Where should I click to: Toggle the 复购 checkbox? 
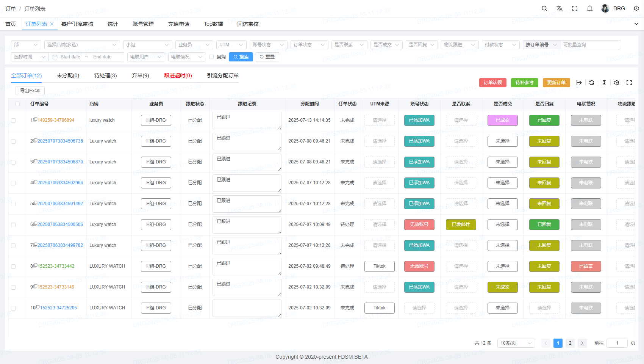click(x=212, y=57)
